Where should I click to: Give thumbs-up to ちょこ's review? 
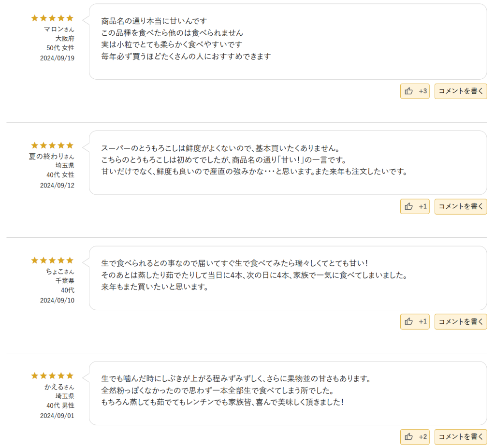click(x=414, y=322)
